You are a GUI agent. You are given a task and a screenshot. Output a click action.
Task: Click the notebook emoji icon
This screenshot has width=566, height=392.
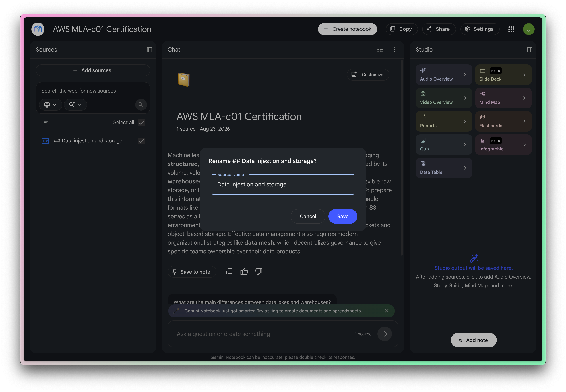click(184, 80)
